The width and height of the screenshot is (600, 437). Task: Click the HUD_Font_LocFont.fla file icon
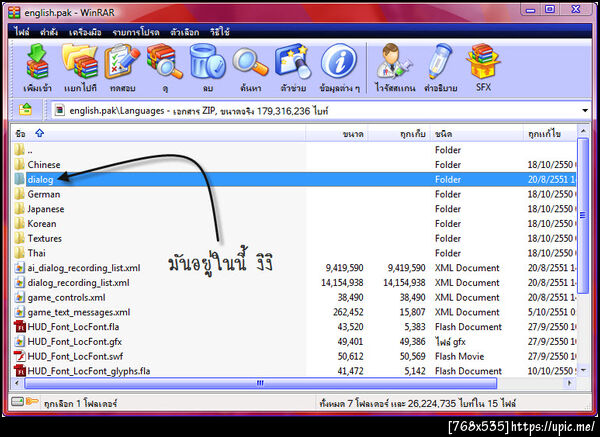click(x=20, y=326)
